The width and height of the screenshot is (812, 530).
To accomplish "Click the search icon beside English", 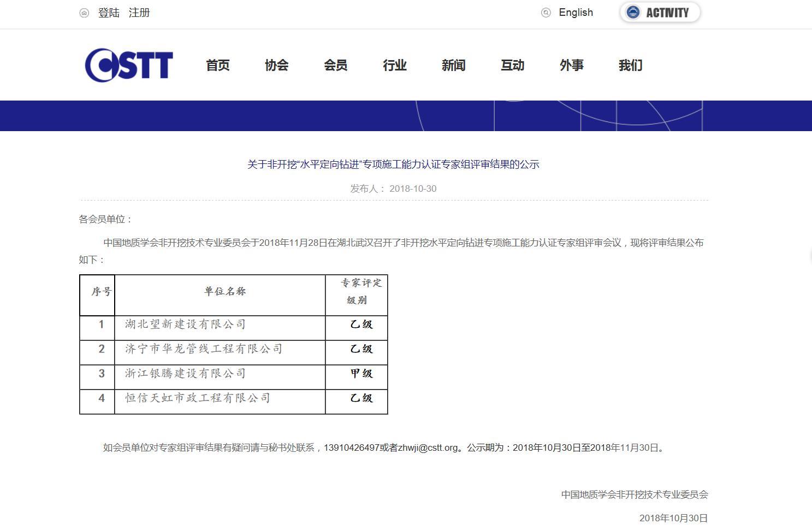I will pos(546,13).
